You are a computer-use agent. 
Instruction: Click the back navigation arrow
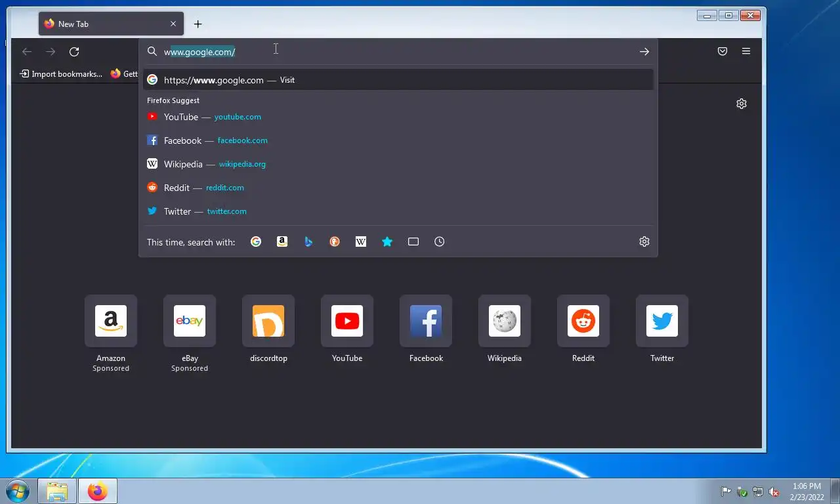[27, 52]
